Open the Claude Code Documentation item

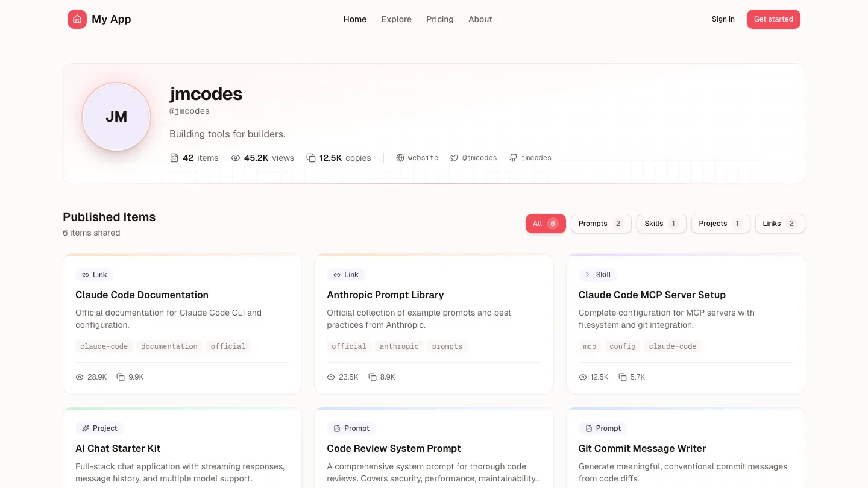pyautogui.click(x=182, y=324)
